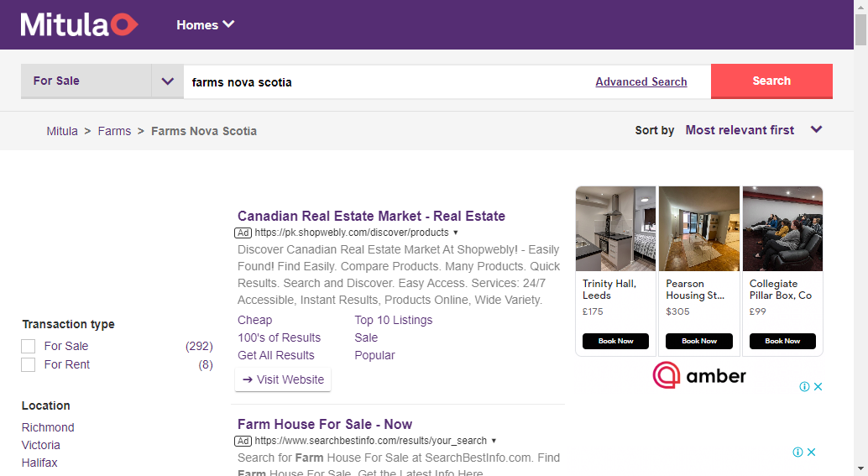Expand the Homes menu

tap(206, 25)
